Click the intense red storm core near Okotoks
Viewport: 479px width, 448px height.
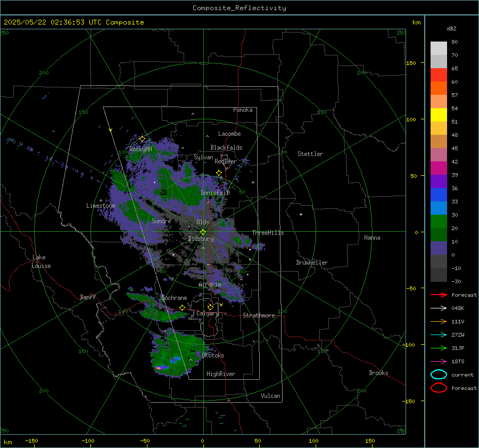[159, 368]
